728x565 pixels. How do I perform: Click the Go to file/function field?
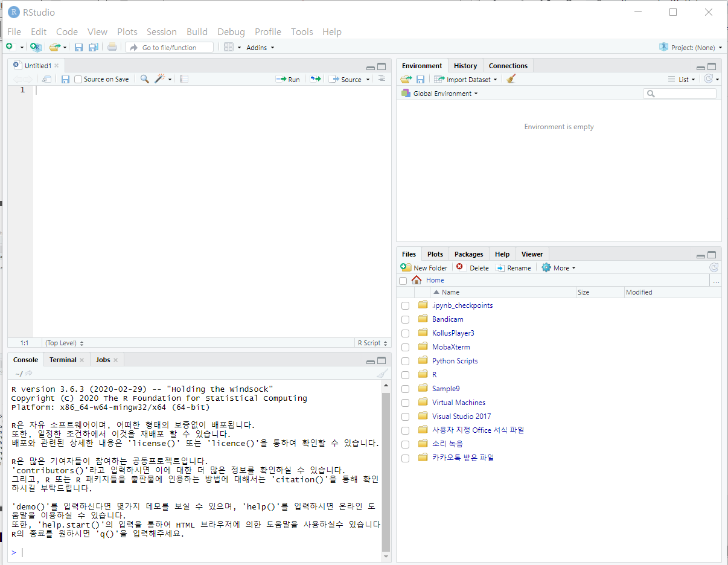170,48
